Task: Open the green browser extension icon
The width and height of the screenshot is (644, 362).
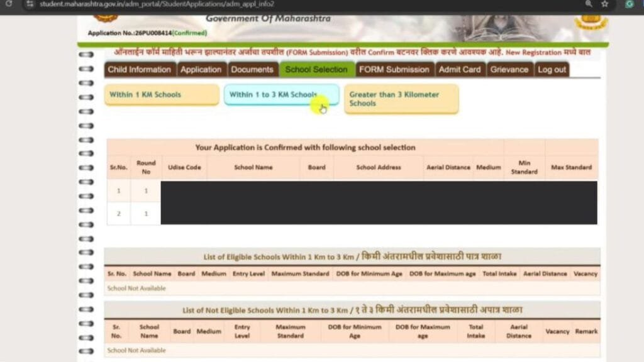Action: point(629,4)
